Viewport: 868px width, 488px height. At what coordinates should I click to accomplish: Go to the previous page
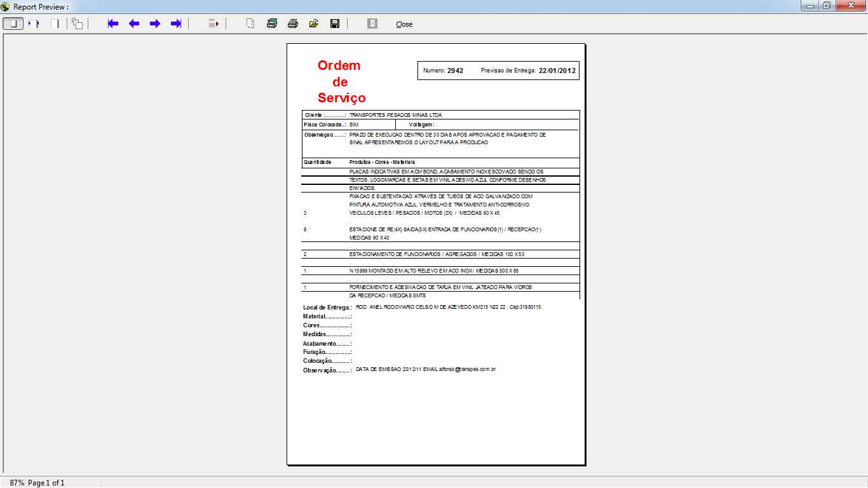click(x=134, y=24)
